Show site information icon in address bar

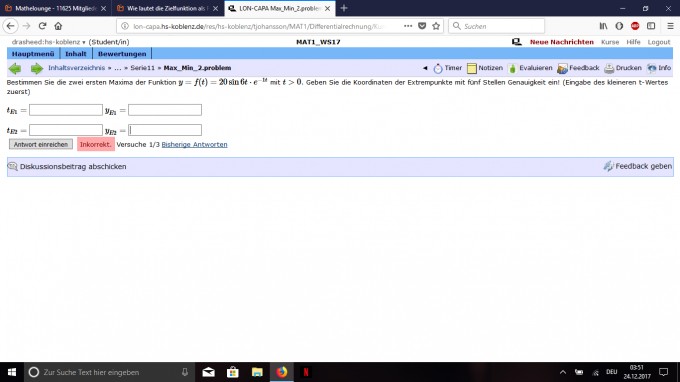point(125,26)
